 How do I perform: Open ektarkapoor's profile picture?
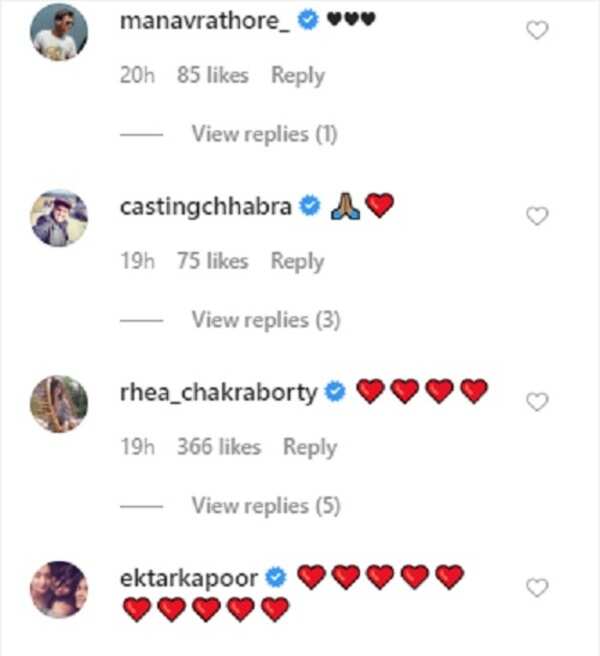60,588
